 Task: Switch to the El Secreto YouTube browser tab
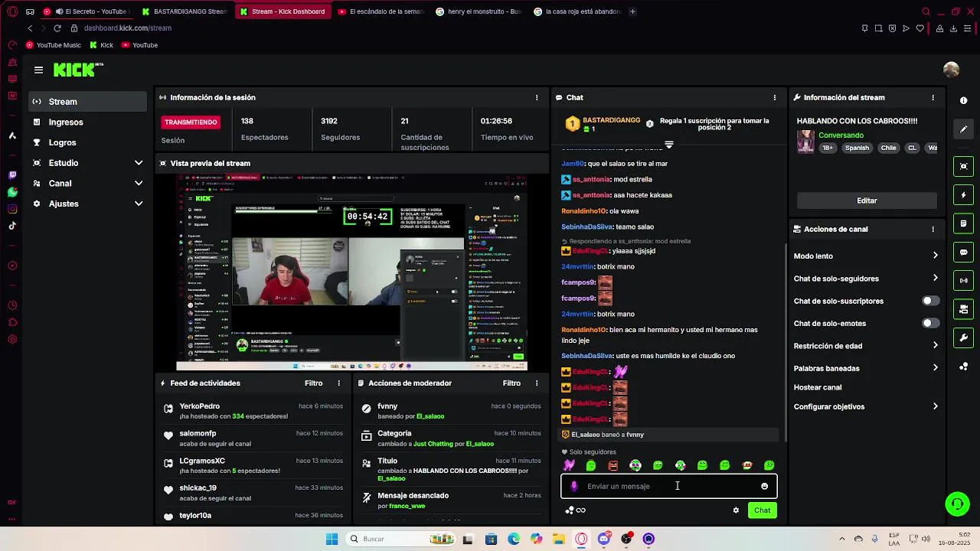[87, 11]
